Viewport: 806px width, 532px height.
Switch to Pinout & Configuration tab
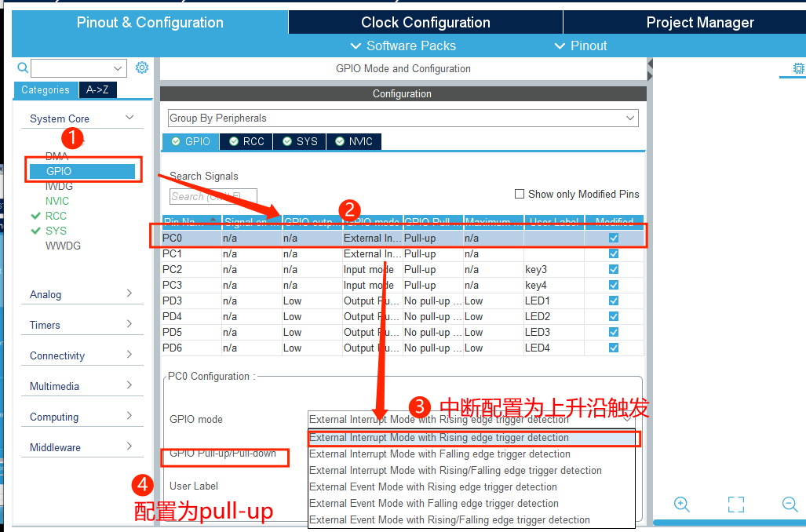click(150, 22)
